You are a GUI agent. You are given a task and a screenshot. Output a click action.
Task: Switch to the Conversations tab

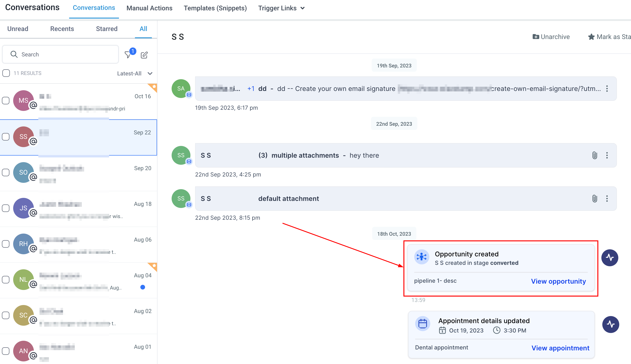pyautogui.click(x=94, y=8)
